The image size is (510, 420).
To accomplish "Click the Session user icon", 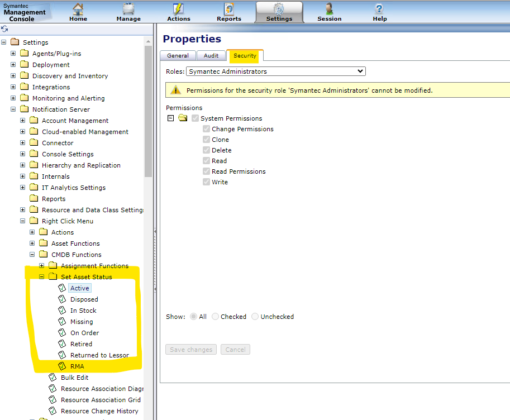I will point(329,9).
